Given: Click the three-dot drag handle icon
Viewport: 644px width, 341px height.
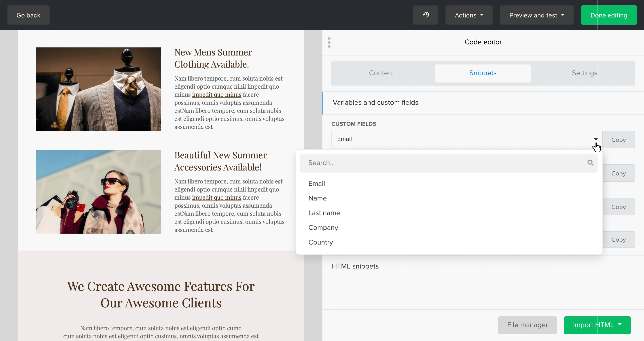Looking at the screenshot, I should coord(329,42).
